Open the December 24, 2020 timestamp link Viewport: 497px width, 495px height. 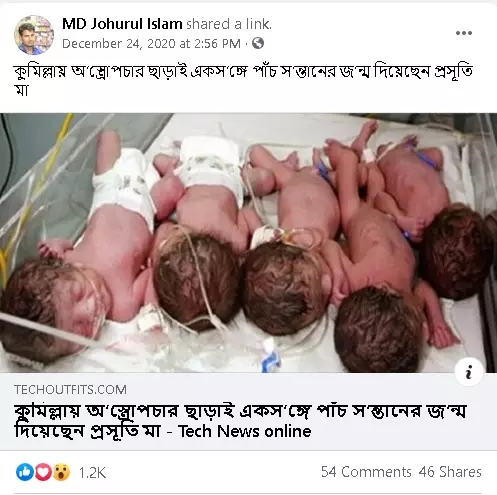pyautogui.click(x=151, y=44)
